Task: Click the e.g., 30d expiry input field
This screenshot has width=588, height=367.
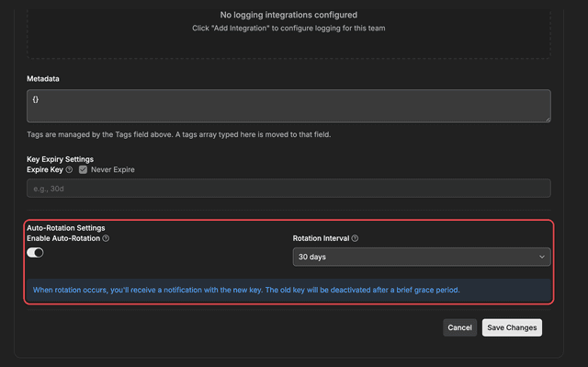Action: (288, 189)
